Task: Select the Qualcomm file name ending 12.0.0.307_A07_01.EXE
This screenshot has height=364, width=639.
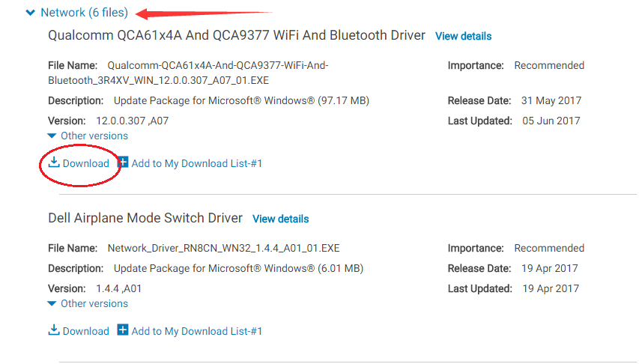Action: 188,73
